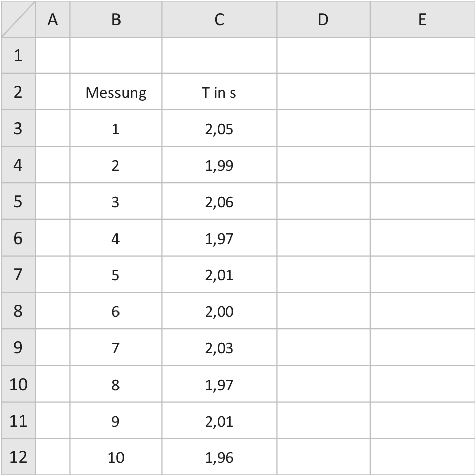Screen dimensions: 476x476
Task: Click the Messung header cell
Action: point(116,92)
